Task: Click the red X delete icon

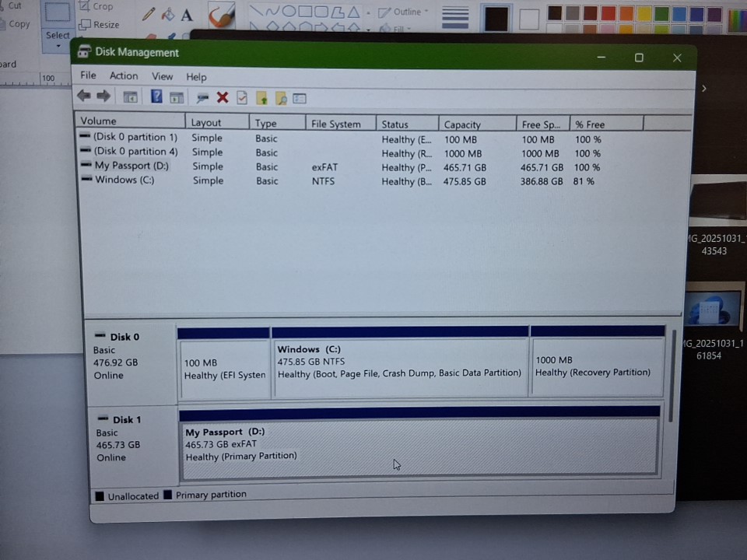Action: tap(223, 97)
